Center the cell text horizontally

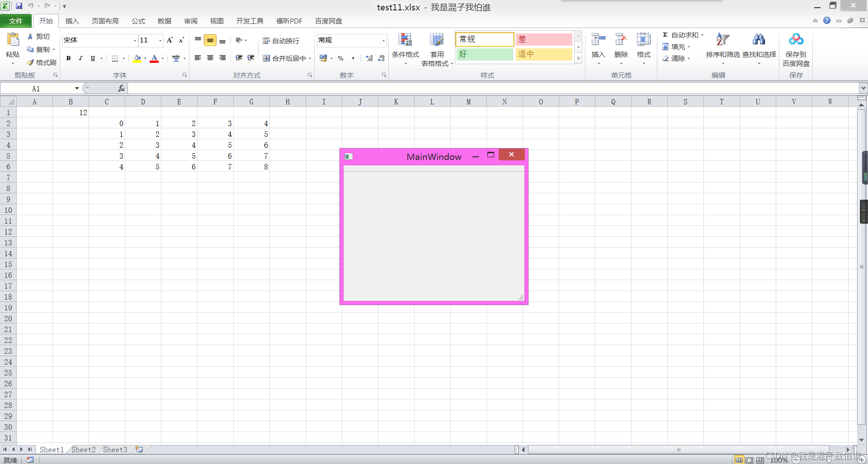[210, 58]
